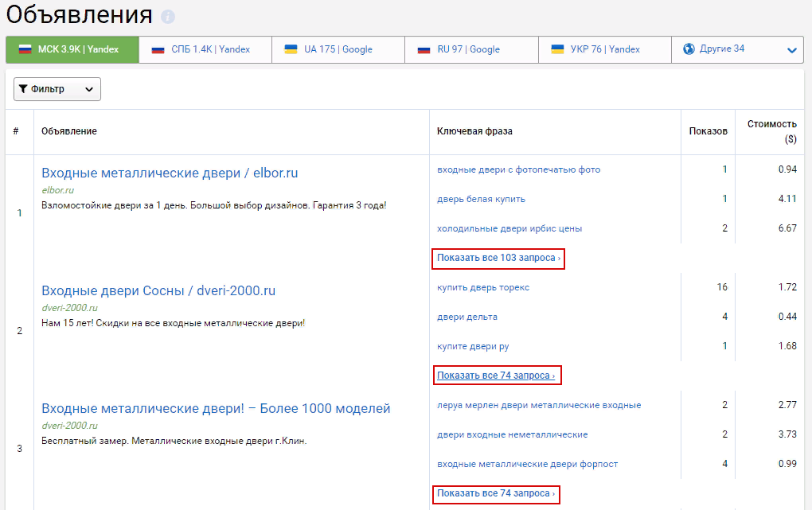Viewport: 812px width, 510px height.
Task: Open ad Входные металлические двери! – Более 1000 моделей
Action: tap(216, 408)
